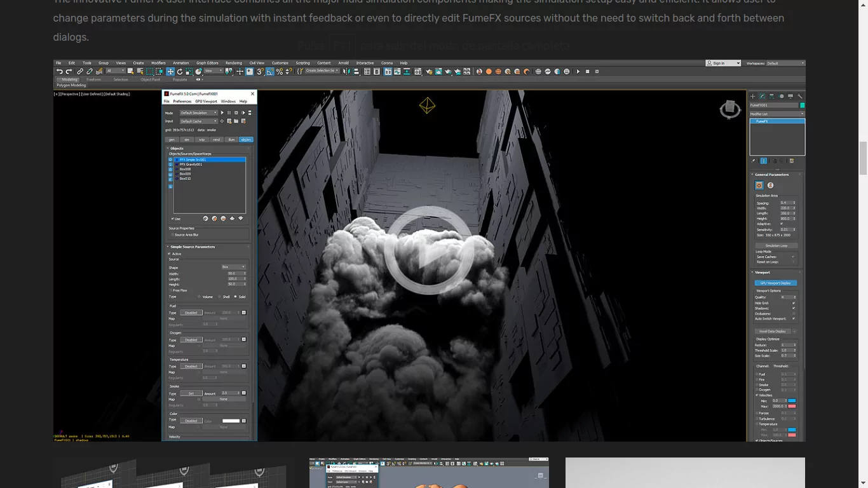Open the Mode Default Simulation dropdown
This screenshot has height=488, width=868.
click(x=198, y=112)
